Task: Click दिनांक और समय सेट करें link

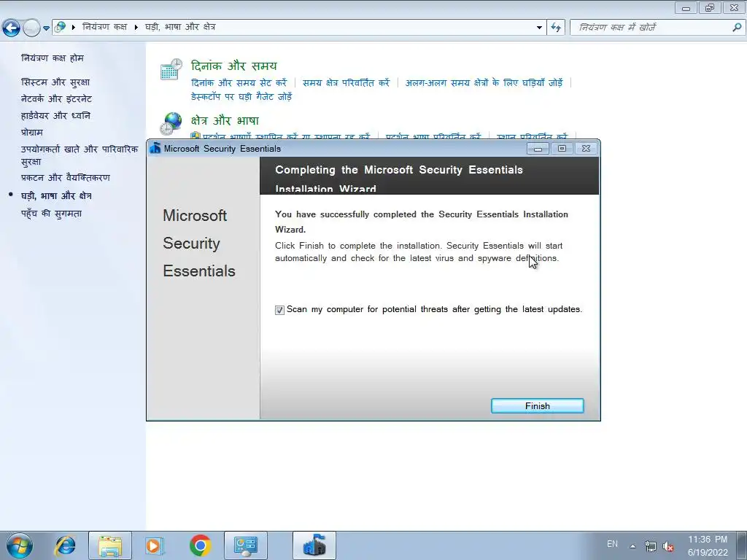Action: [x=239, y=83]
